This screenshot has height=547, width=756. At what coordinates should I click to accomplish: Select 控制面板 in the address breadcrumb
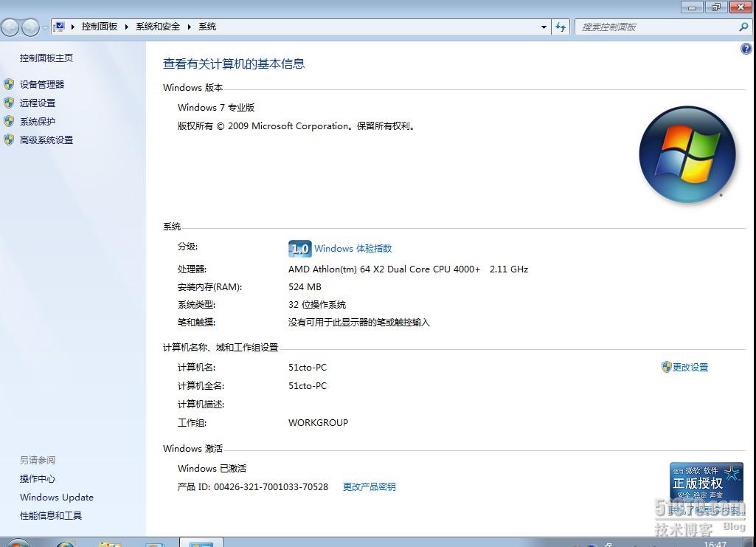100,27
